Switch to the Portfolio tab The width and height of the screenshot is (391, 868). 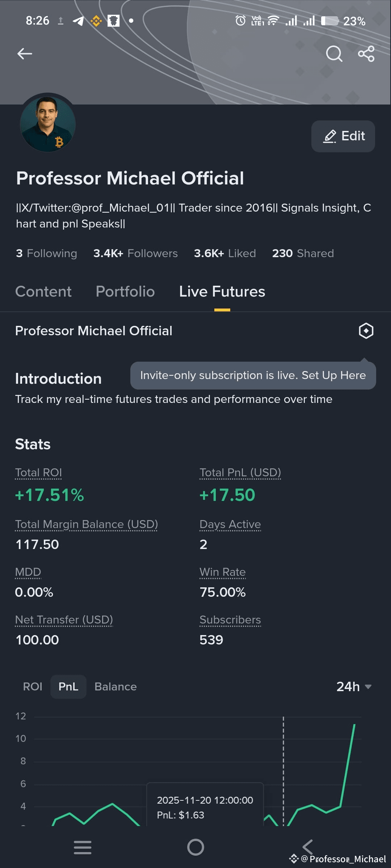(125, 292)
